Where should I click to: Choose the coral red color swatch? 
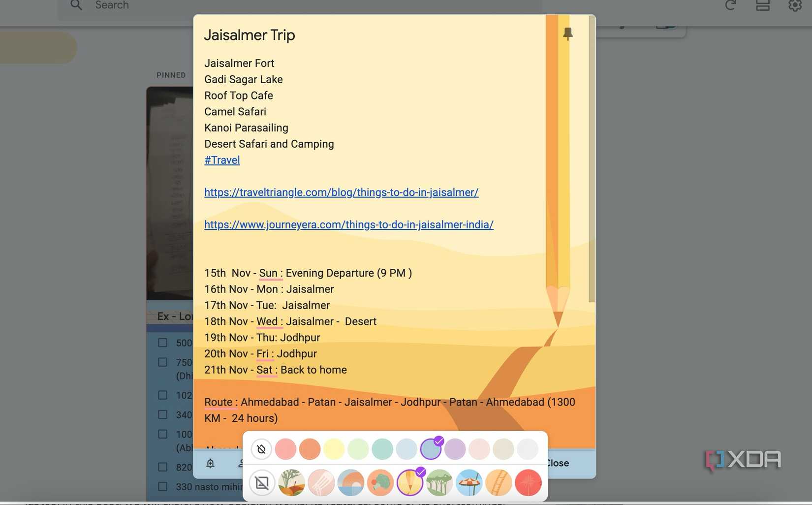[x=285, y=449]
